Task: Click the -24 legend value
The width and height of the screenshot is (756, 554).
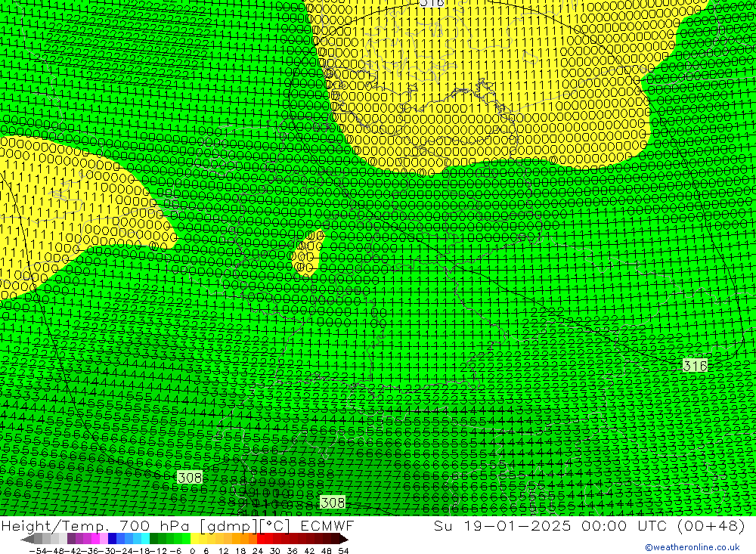Action: pyautogui.click(x=124, y=551)
